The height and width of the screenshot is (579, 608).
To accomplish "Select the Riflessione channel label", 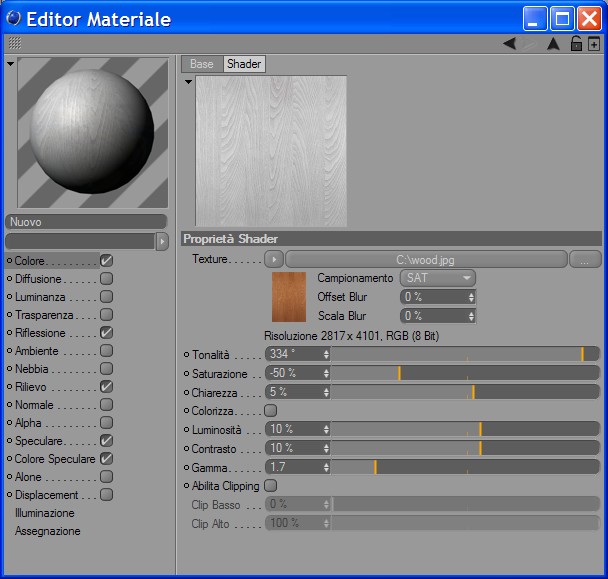I will point(40,333).
